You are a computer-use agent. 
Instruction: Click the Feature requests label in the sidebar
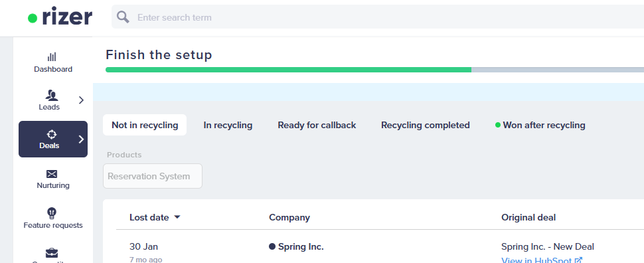point(53,225)
